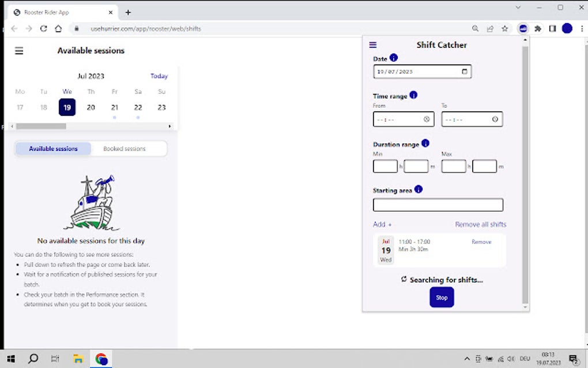Bookmark the page with the star icon
588x368 pixels.
tap(504, 28)
